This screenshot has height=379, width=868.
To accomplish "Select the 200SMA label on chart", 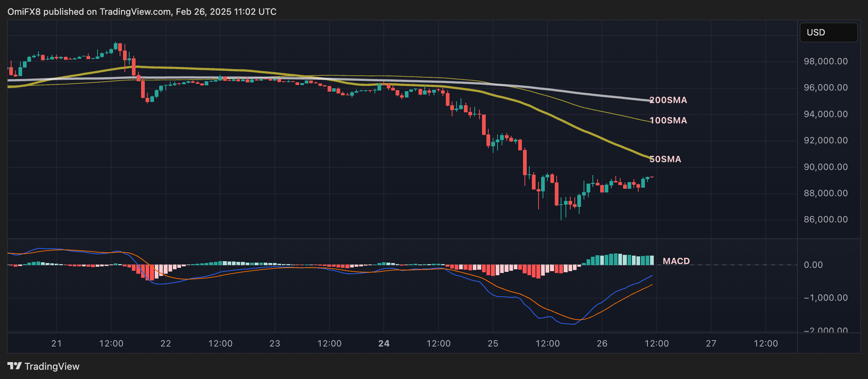I will [x=668, y=100].
